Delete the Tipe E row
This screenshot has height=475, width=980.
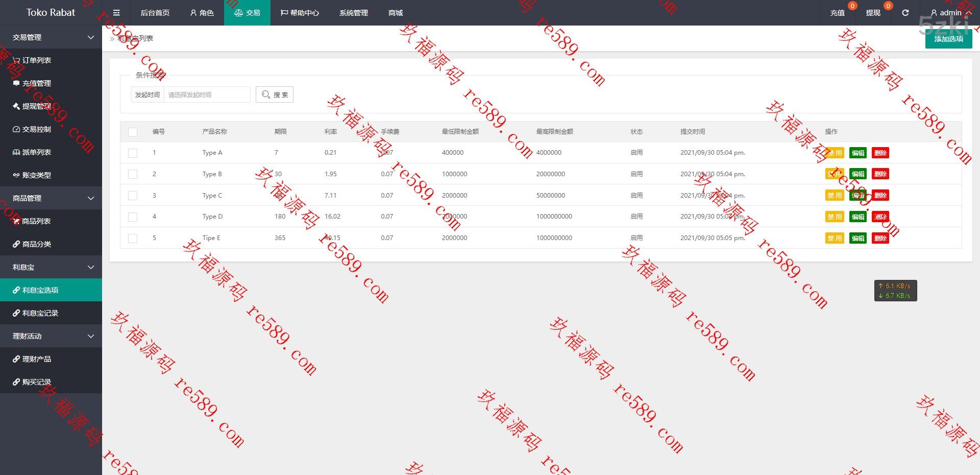[x=880, y=238]
